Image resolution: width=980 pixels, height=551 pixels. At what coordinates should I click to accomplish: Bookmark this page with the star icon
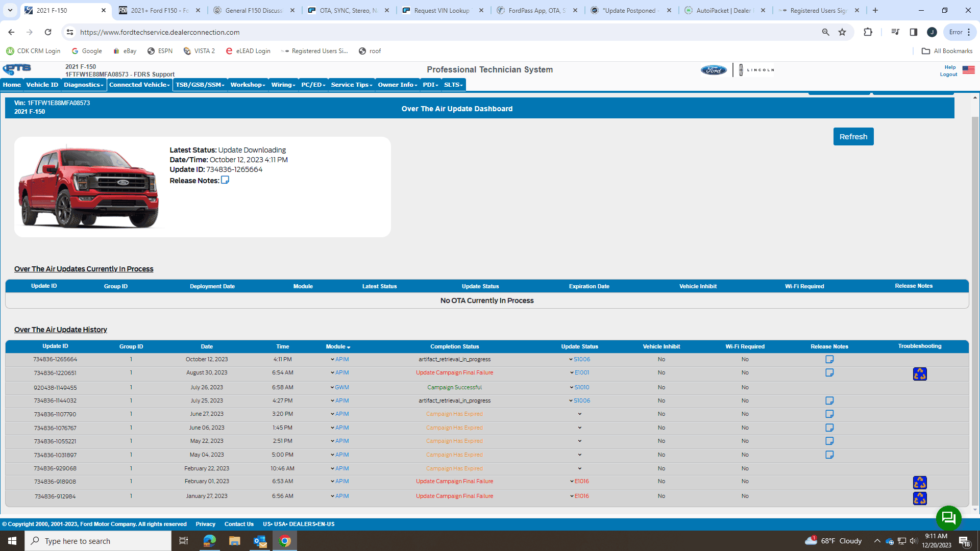842,32
